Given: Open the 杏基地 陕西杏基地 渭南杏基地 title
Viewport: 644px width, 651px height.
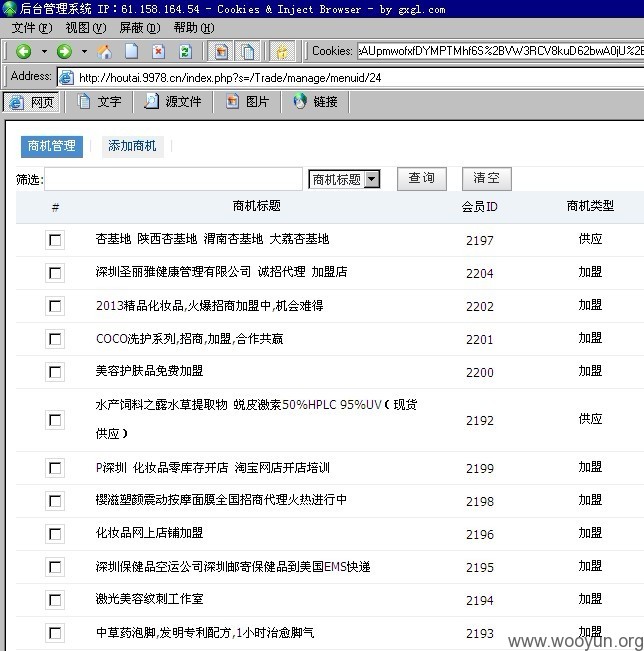Looking at the screenshot, I should (212, 239).
